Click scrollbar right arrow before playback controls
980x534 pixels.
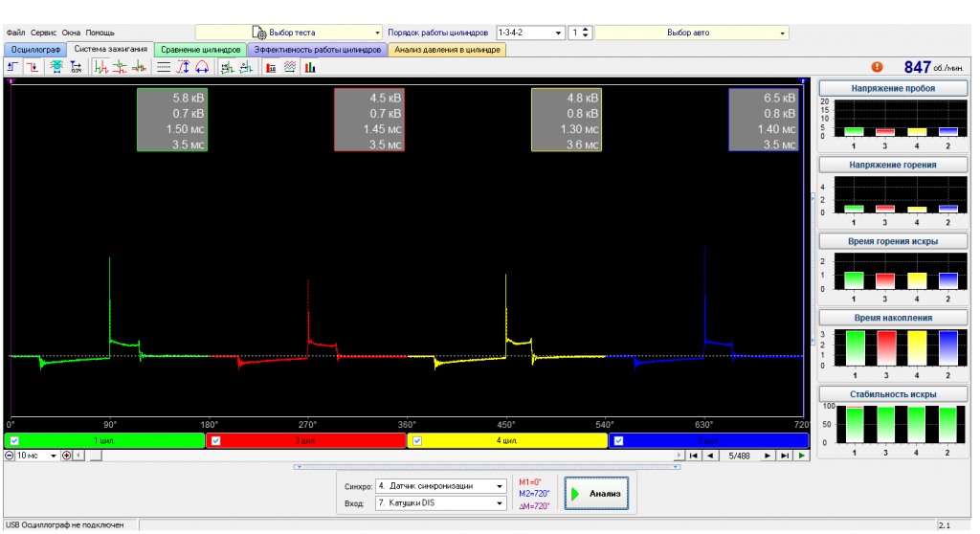(x=679, y=456)
